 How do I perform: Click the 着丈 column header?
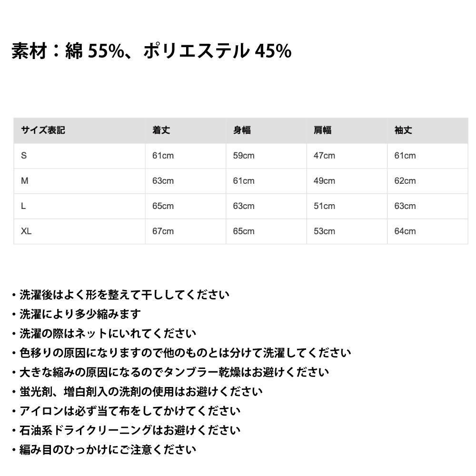161,130
